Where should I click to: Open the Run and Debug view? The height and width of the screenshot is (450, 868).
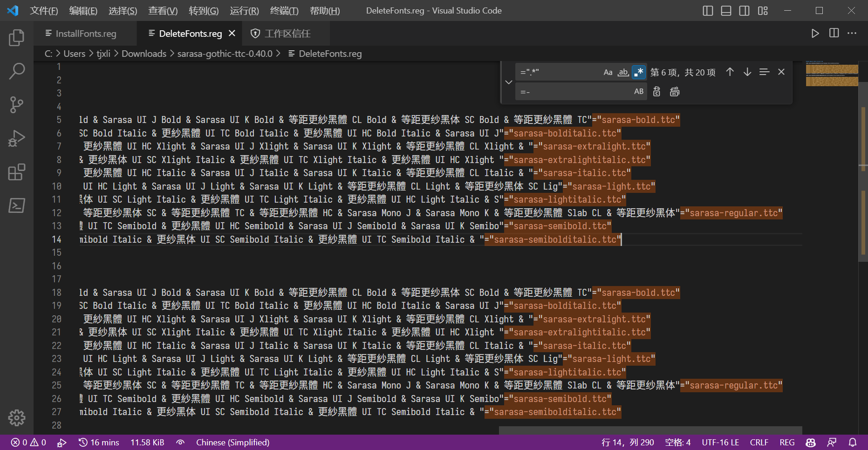pos(17,138)
